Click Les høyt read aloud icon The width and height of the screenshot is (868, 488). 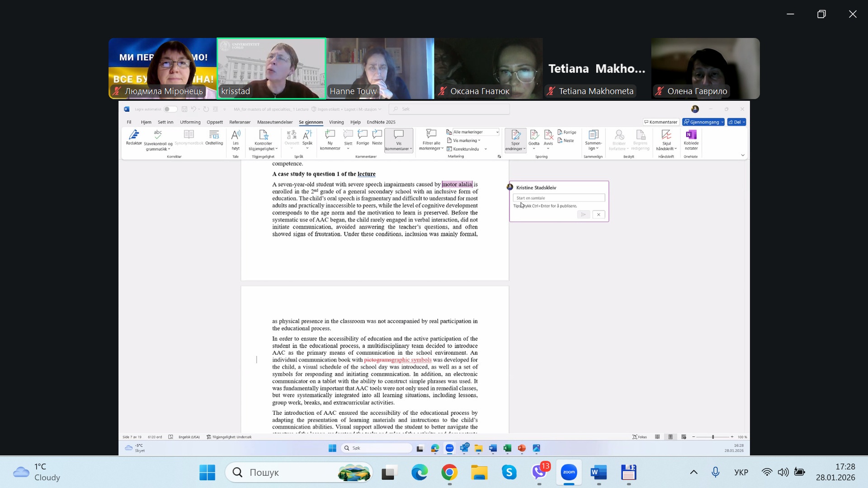click(x=236, y=135)
